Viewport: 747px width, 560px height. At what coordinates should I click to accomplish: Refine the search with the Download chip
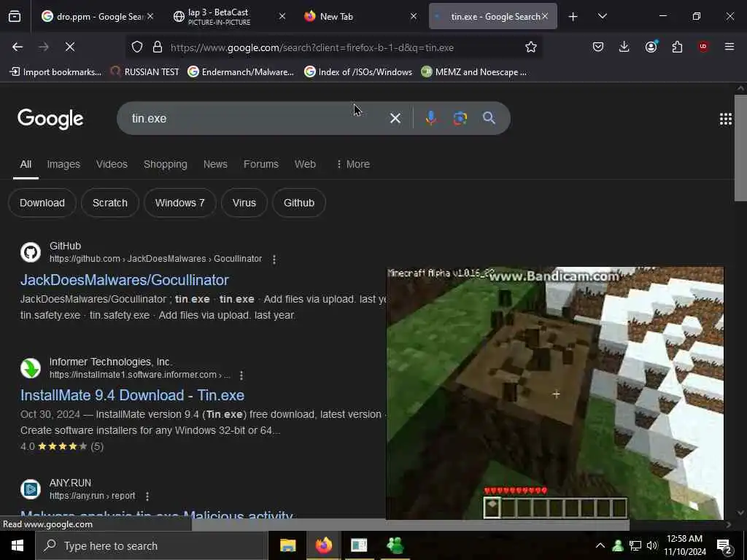pyautogui.click(x=42, y=203)
